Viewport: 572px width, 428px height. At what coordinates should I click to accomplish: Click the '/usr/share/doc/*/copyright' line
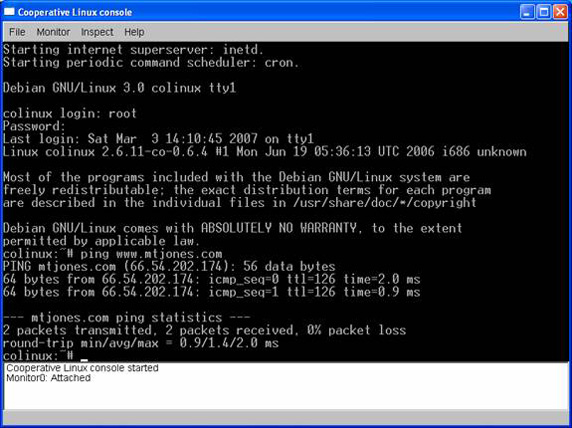(240, 203)
